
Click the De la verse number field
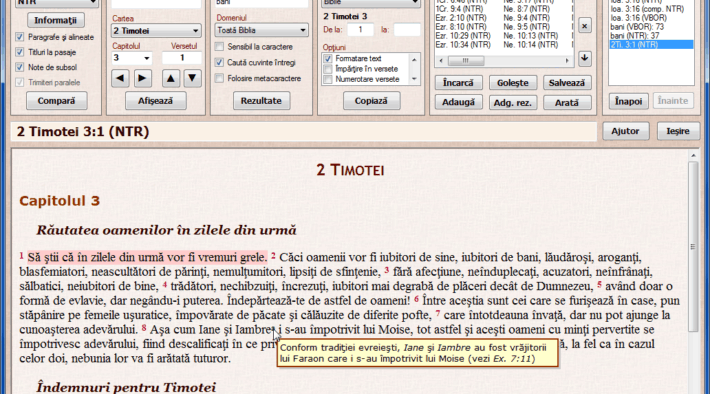pos(360,30)
